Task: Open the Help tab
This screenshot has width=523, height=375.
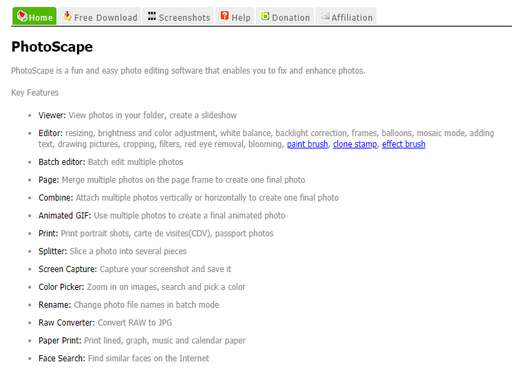Action: pyautogui.click(x=235, y=16)
